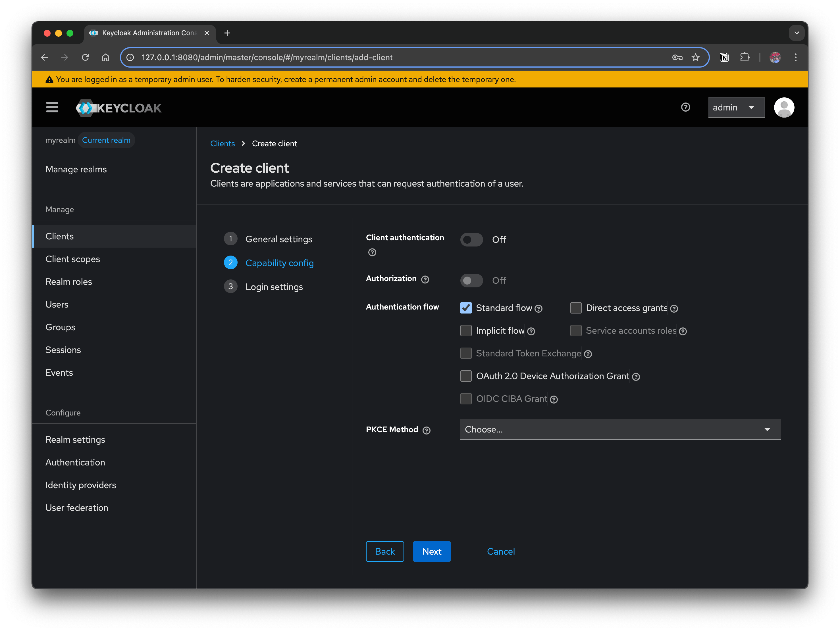840x631 pixels.
Task: Open Identity providers in the sidebar
Action: tap(114, 485)
